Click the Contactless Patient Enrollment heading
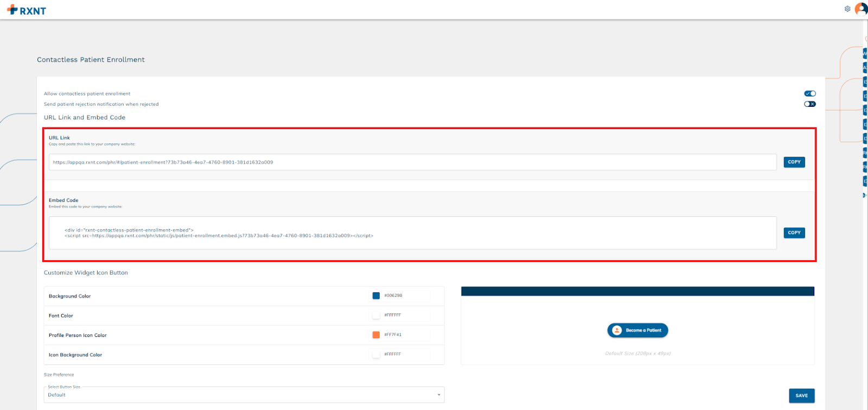Image resolution: width=868 pixels, height=410 pixels. click(x=91, y=60)
